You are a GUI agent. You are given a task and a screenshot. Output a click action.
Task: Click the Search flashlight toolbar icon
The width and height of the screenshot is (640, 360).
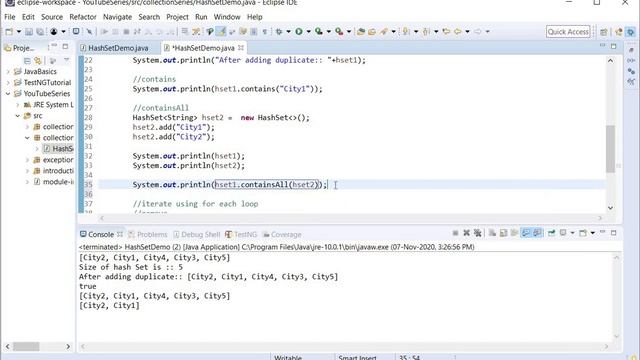click(384, 31)
